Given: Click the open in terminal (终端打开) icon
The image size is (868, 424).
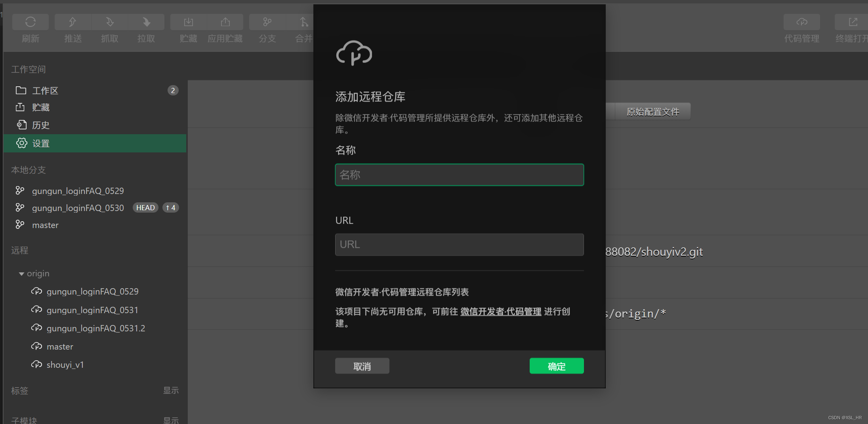Looking at the screenshot, I should [x=852, y=22].
